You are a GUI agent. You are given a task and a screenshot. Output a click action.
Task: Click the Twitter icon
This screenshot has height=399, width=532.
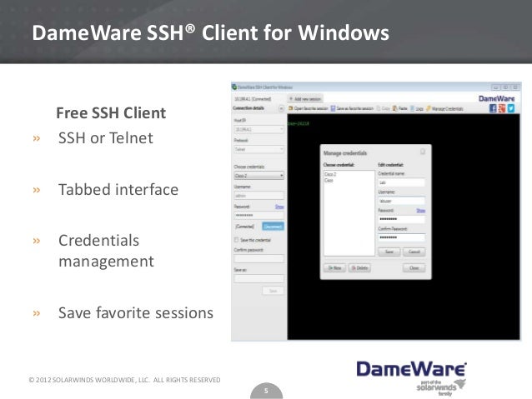tap(511, 108)
